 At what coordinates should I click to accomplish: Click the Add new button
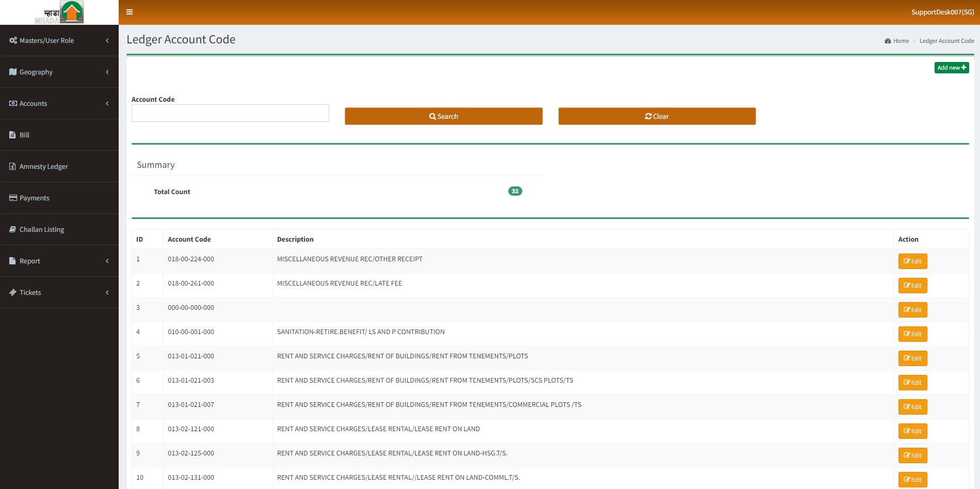click(951, 68)
